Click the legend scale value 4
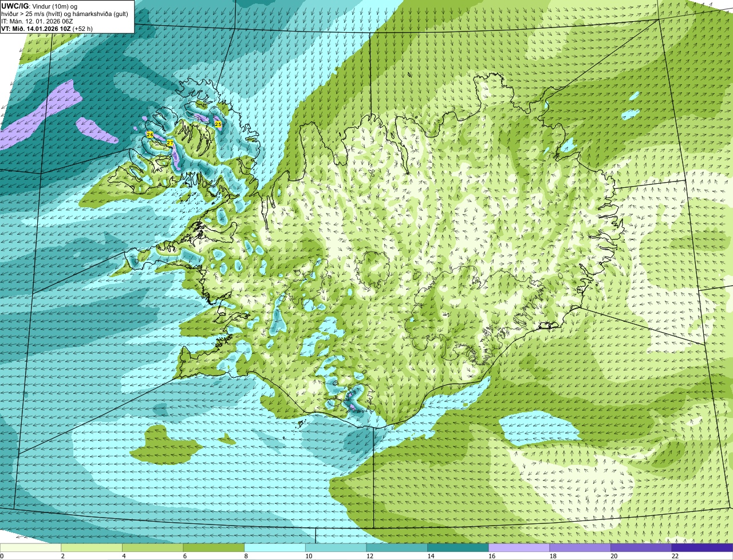This screenshot has height=560, width=733. coord(124,556)
